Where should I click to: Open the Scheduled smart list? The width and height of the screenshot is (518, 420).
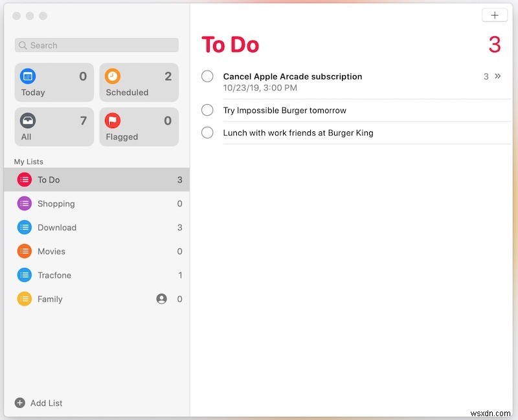click(x=139, y=82)
